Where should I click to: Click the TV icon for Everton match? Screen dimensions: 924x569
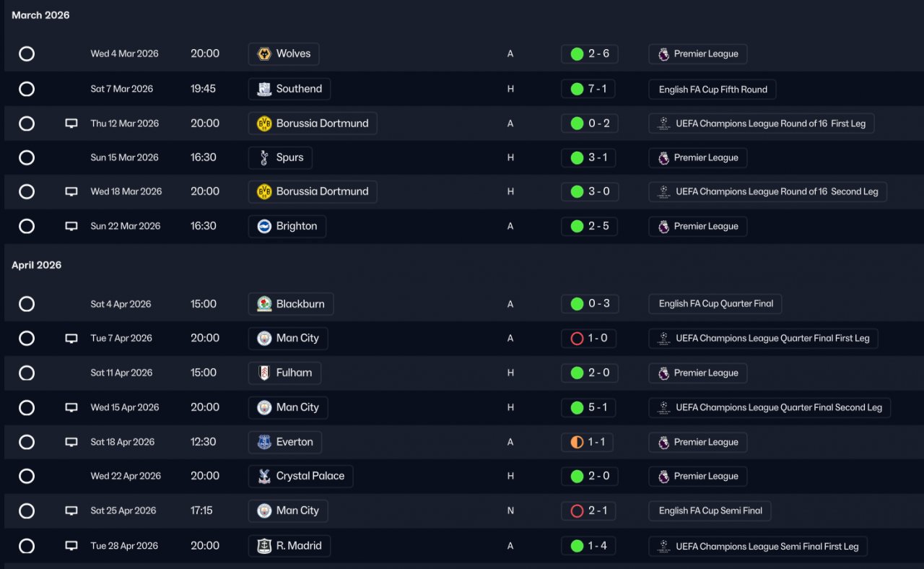point(71,442)
